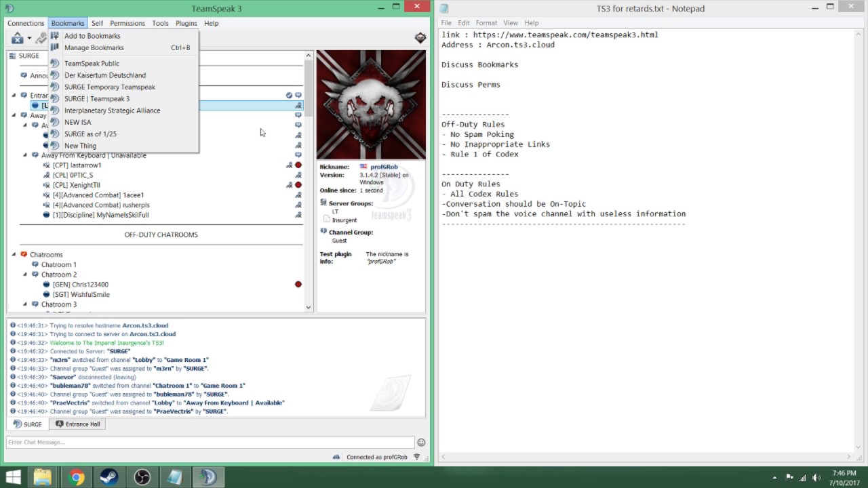Select user [4][Advanced Combat] 1acee1
The image size is (868, 488).
98,195
